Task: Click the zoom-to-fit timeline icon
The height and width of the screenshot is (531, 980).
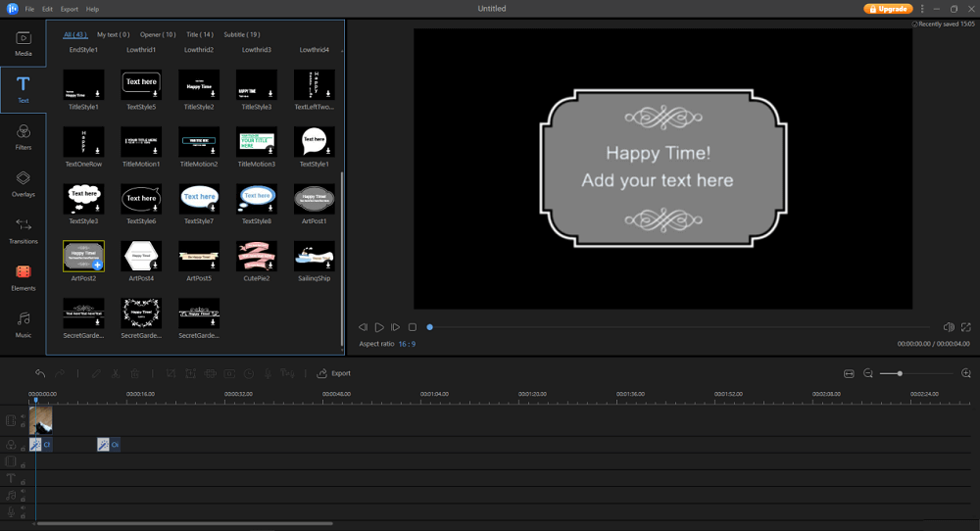Action: pos(849,373)
